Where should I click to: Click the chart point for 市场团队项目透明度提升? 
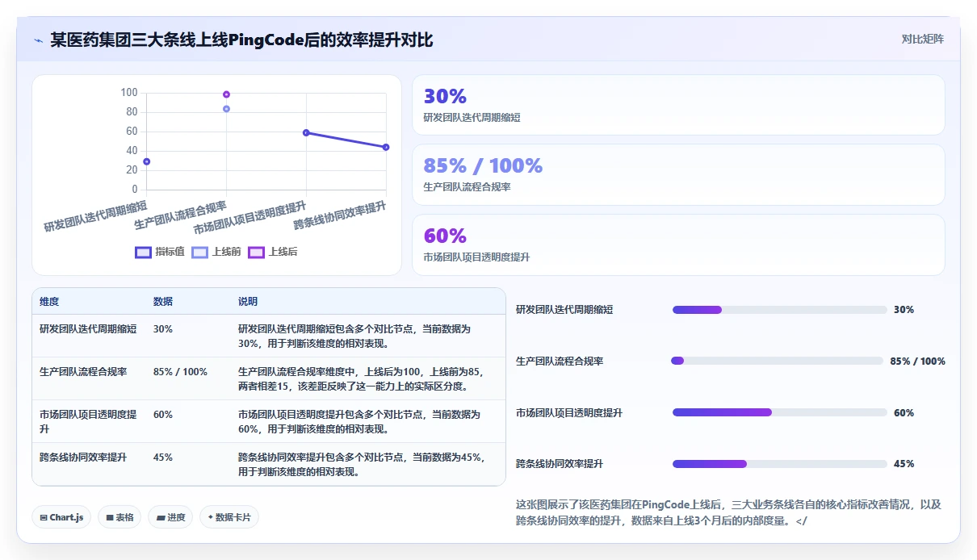[x=306, y=132]
